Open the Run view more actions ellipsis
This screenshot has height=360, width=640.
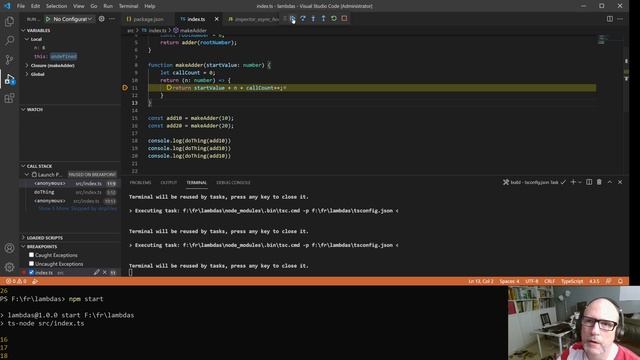tap(112, 19)
